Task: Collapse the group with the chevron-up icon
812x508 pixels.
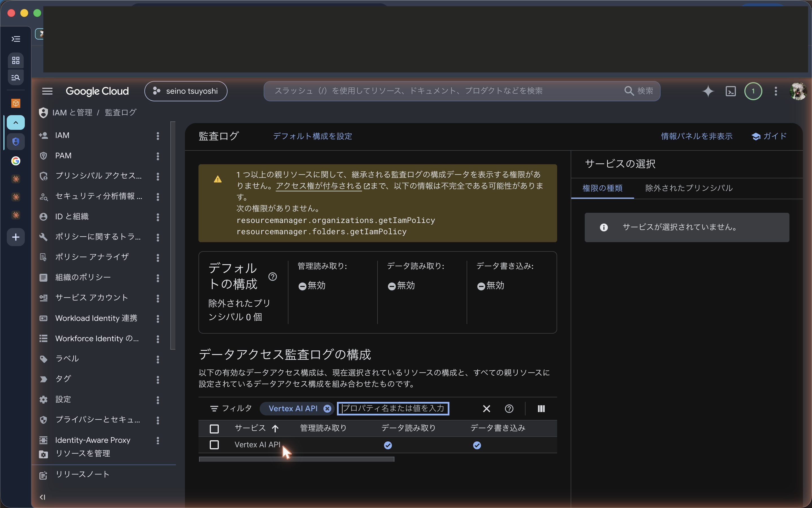Action: (16, 123)
